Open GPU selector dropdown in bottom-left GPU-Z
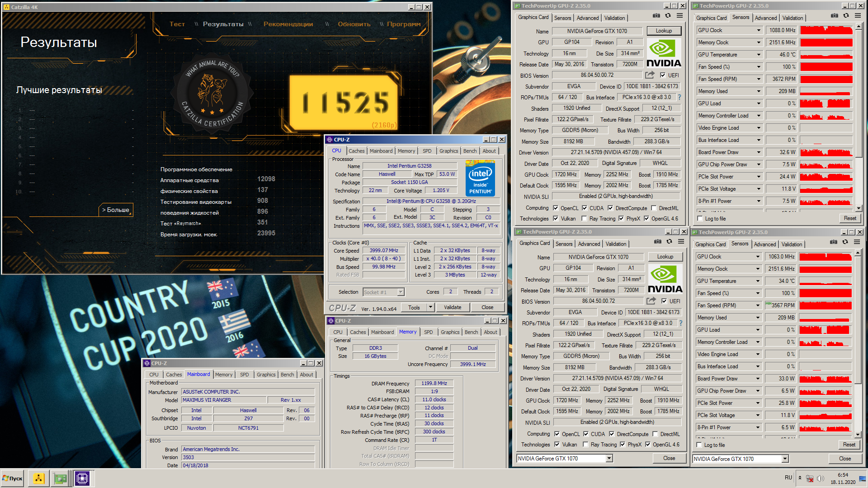 click(609, 459)
